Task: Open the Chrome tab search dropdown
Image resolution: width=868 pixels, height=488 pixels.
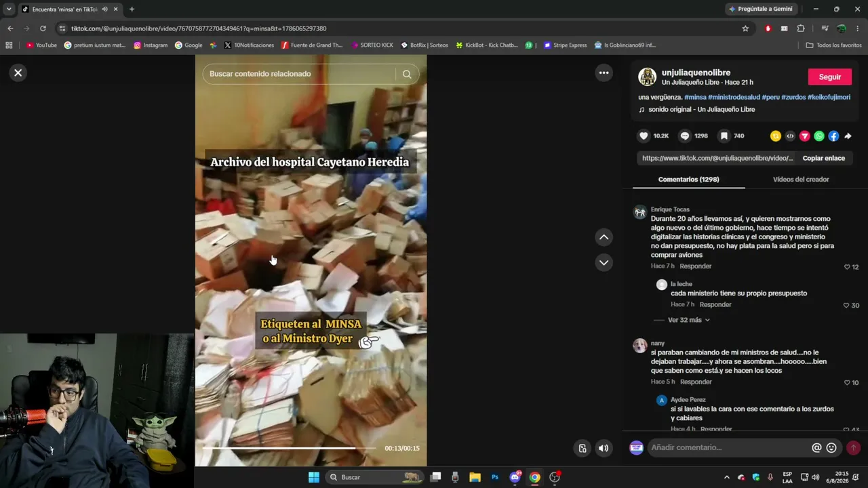Action: (x=9, y=9)
